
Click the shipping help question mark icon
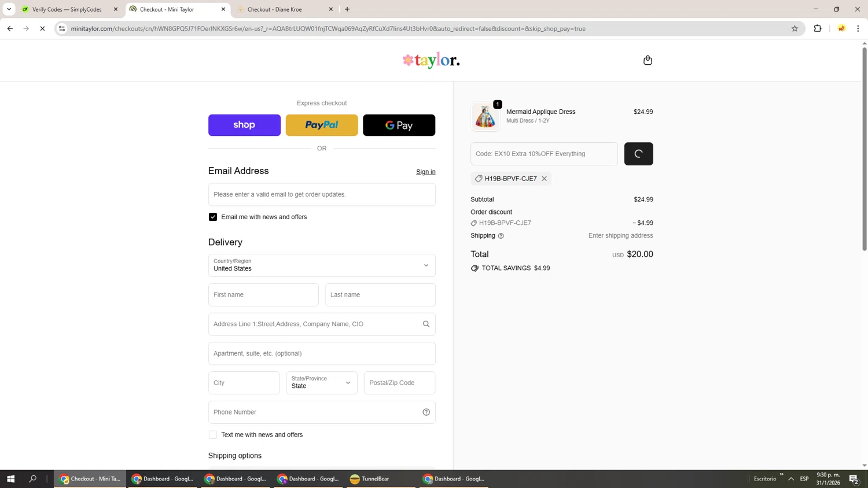501,236
